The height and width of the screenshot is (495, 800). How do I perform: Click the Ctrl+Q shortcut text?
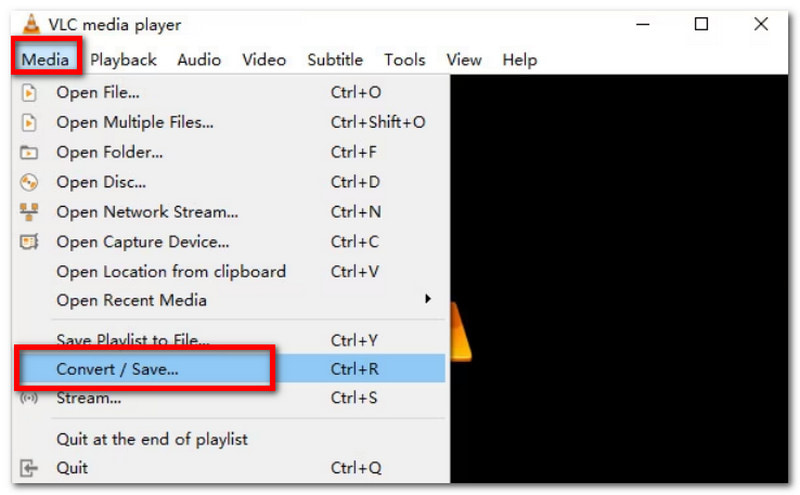pos(356,468)
